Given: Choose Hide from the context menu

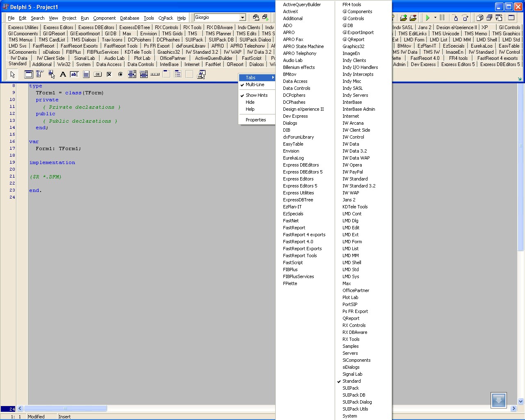Looking at the screenshot, I should (x=250, y=102).
